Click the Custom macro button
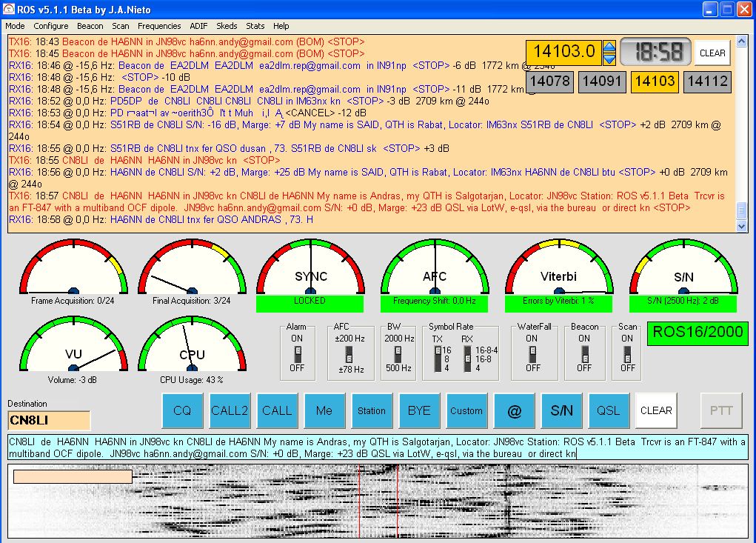 point(466,410)
